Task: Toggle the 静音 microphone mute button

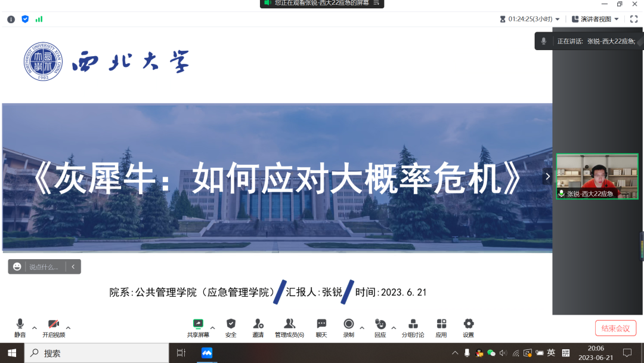Action: pyautogui.click(x=20, y=327)
